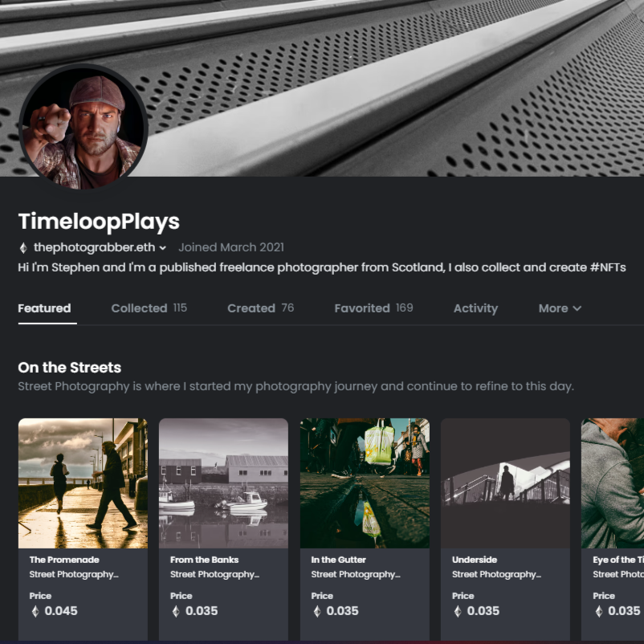Click the Street Photography section description
This screenshot has height=644, width=644.
pyautogui.click(x=296, y=386)
